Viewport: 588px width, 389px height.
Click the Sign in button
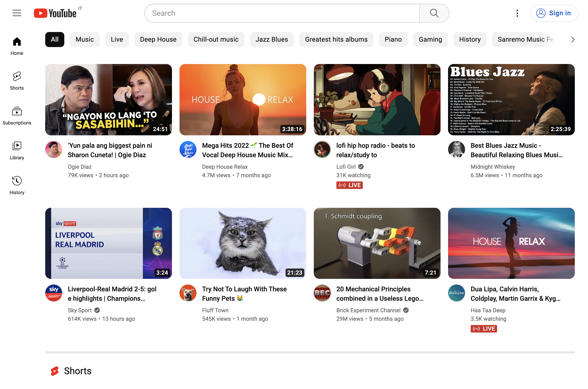pyautogui.click(x=554, y=13)
